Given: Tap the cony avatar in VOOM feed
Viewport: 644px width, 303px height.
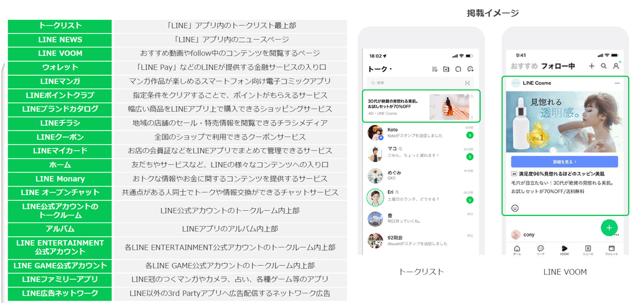Looking at the screenshot, I should click(516, 234).
